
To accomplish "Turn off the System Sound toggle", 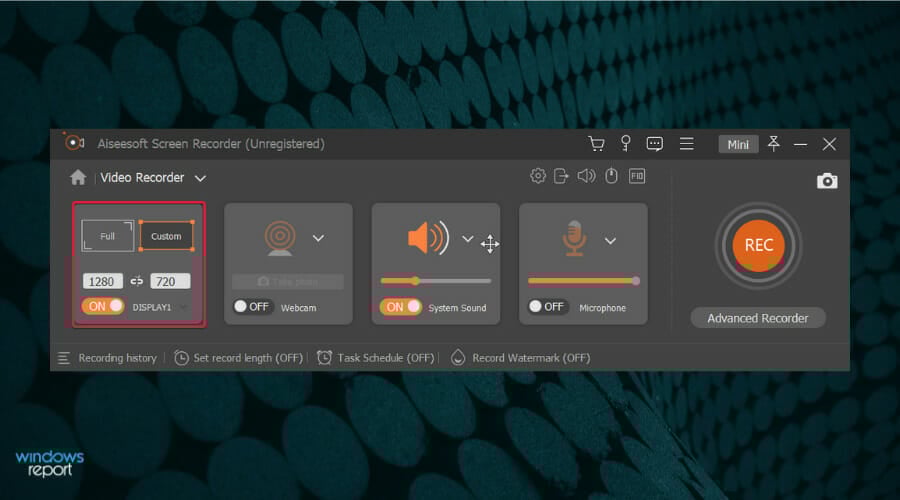I will 400,307.
